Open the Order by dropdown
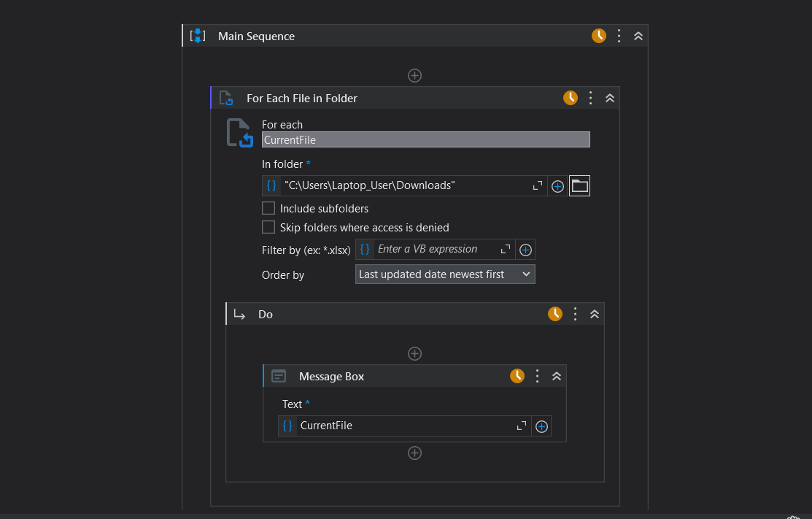The width and height of the screenshot is (812, 519). pyautogui.click(x=445, y=274)
